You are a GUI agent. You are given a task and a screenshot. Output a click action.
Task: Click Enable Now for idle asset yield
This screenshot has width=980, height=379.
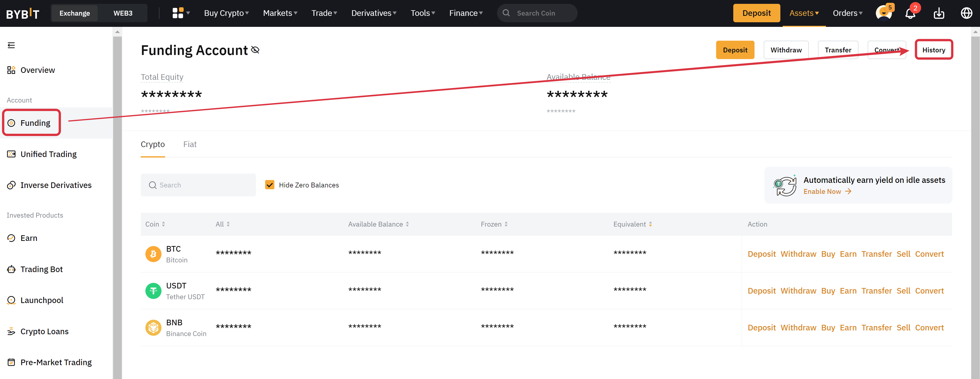(x=823, y=191)
